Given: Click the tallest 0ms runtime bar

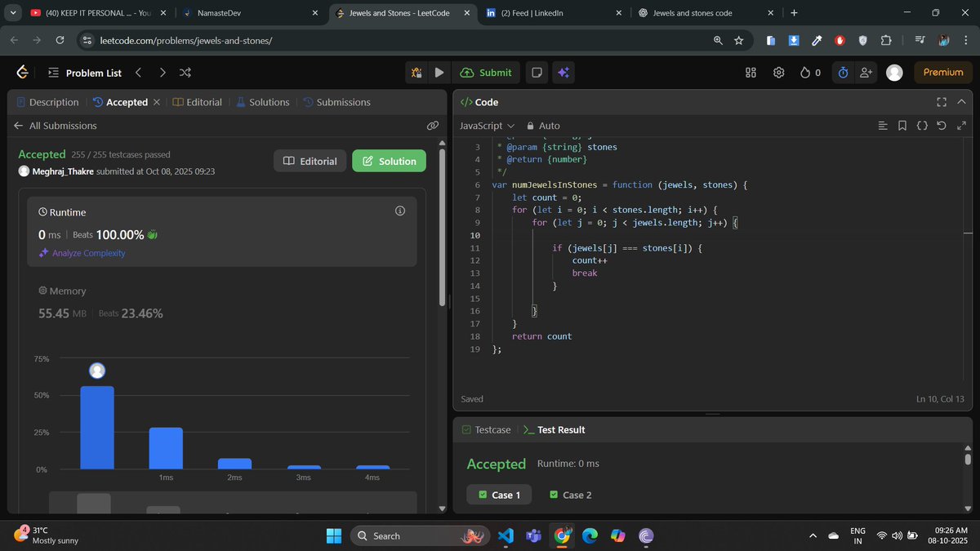Looking at the screenshot, I should click(x=97, y=428).
